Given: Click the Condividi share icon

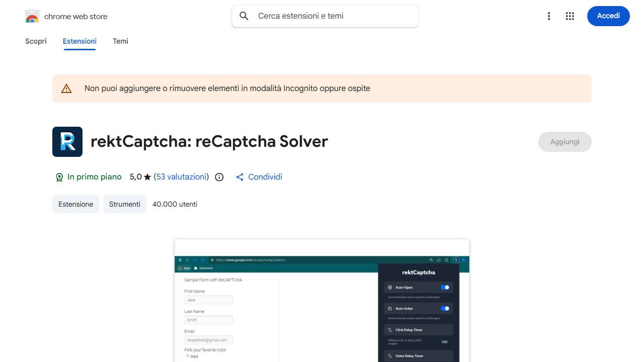Looking at the screenshot, I should [x=240, y=177].
